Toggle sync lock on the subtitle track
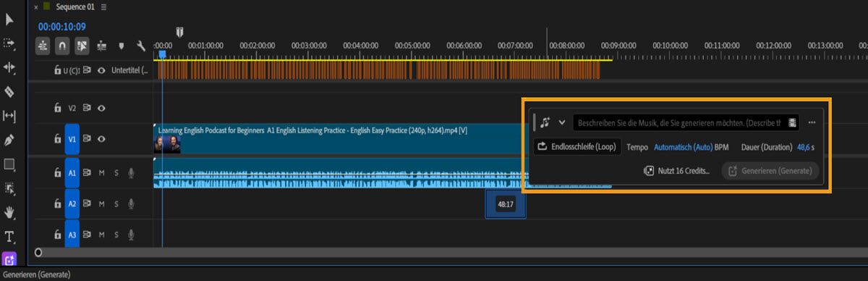The height and width of the screenshot is (281, 868). tap(87, 70)
